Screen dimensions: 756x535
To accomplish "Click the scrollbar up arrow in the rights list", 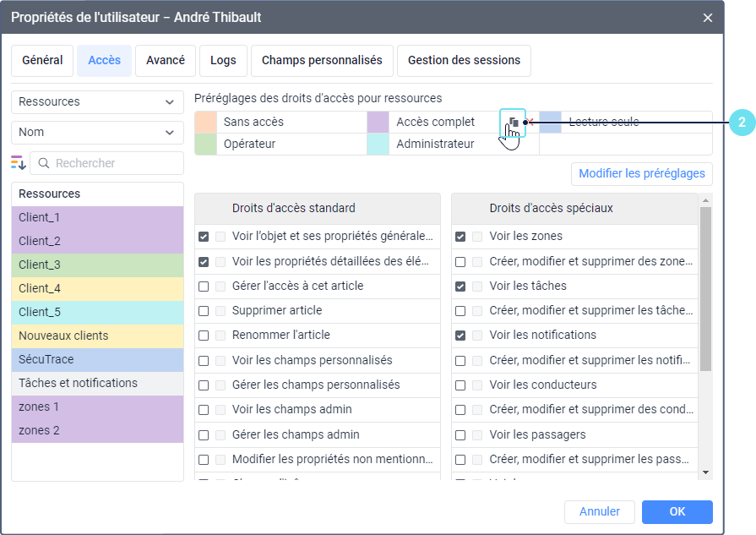I will pyautogui.click(x=706, y=200).
